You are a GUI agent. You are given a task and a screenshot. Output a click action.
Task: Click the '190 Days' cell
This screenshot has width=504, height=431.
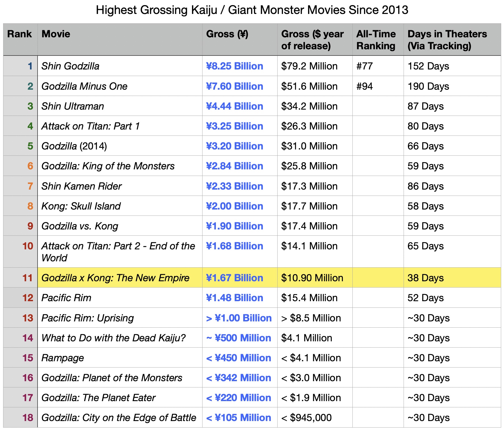pyautogui.click(x=452, y=86)
